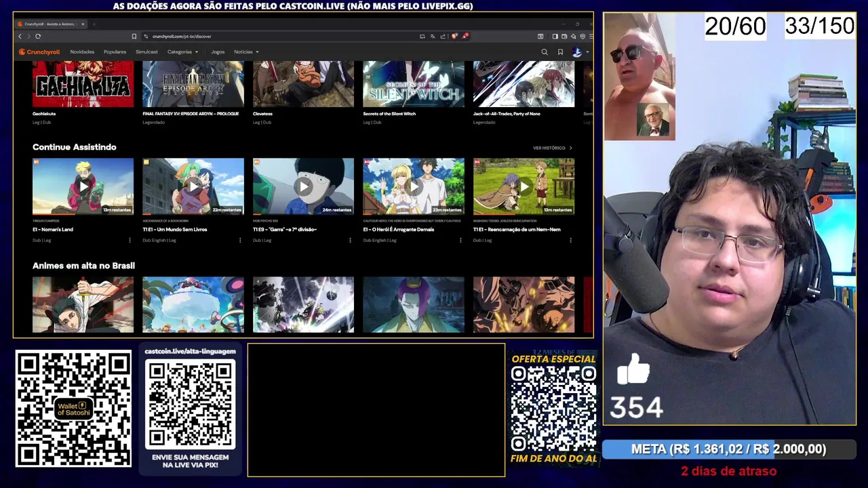Open the Gachiakuta title link

tap(44, 114)
